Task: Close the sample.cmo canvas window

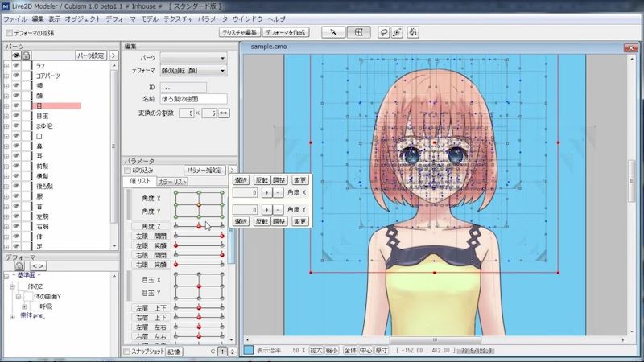Action: (x=630, y=48)
